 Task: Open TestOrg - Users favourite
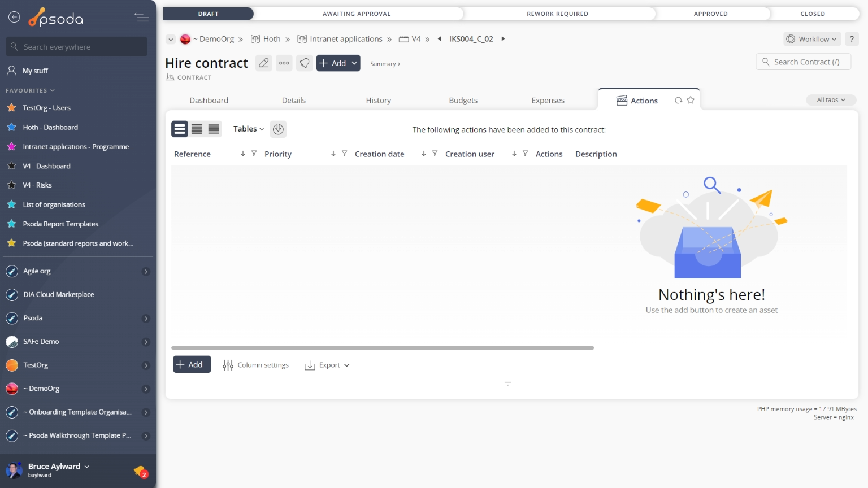pyautogui.click(x=46, y=108)
